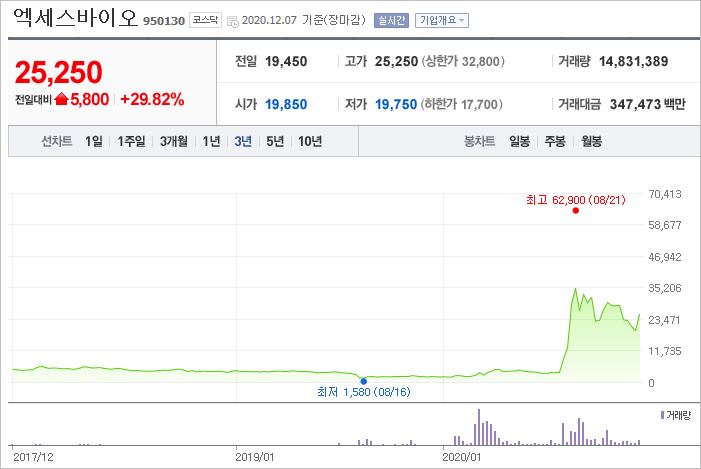This screenshot has width=701, height=469.
Task: Click the 상한가 32,800 text
Action: click(463, 61)
